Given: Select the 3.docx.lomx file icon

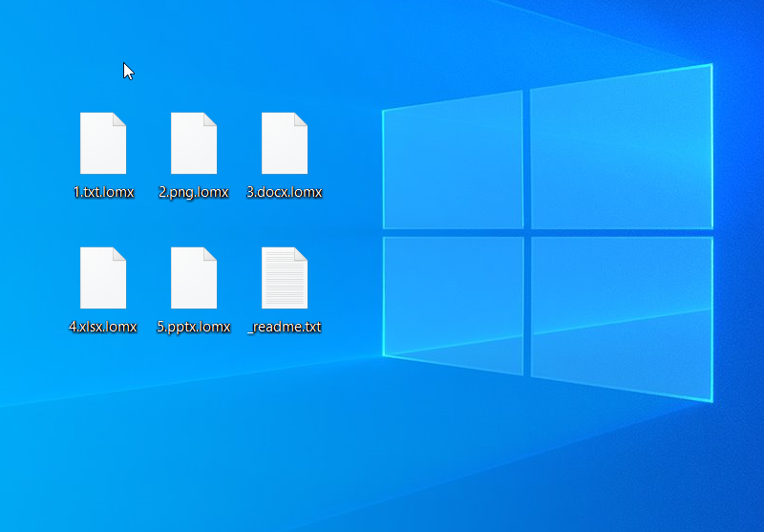Looking at the screenshot, I should click(284, 143).
